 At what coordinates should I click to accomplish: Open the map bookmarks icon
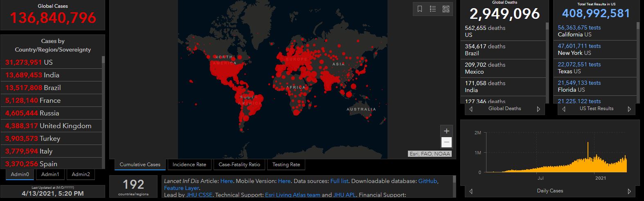420,9
